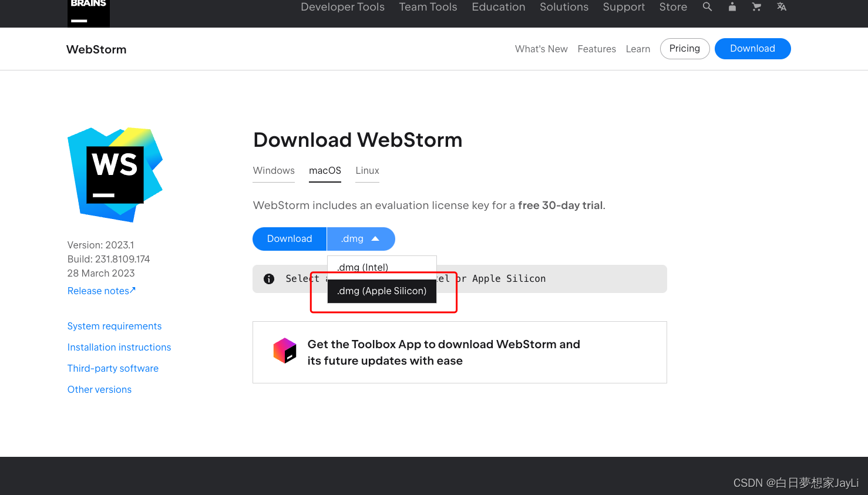This screenshot has width=868, height=495.
Task: Choose .dmg (Intel) option
Action: (x=382, y=267)
